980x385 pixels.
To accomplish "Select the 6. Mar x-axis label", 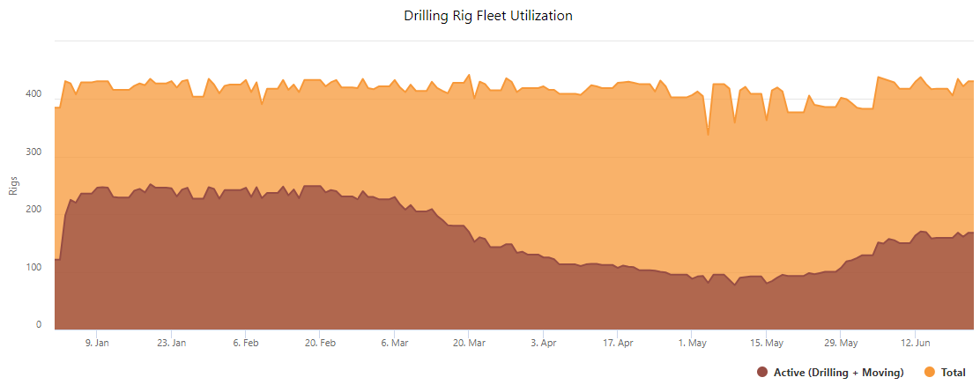I will [394, 343].
